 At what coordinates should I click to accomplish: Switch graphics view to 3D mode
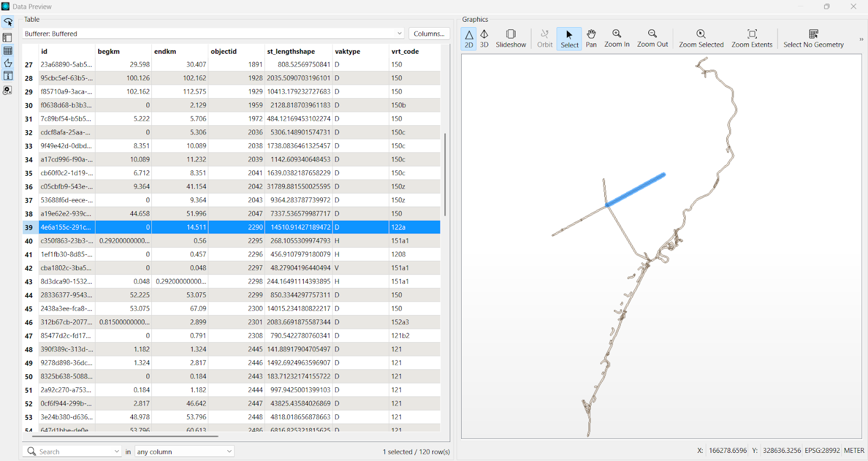tap(484, 39)
